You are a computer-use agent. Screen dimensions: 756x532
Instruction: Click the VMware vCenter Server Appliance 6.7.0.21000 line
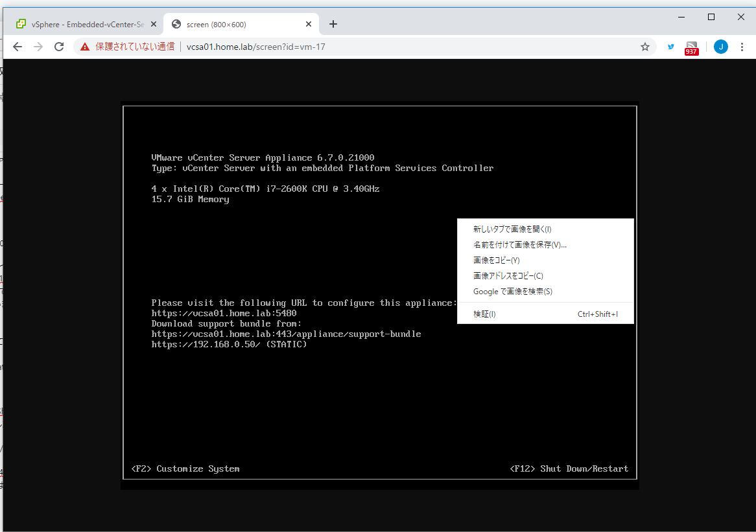(x=263, y=157)
